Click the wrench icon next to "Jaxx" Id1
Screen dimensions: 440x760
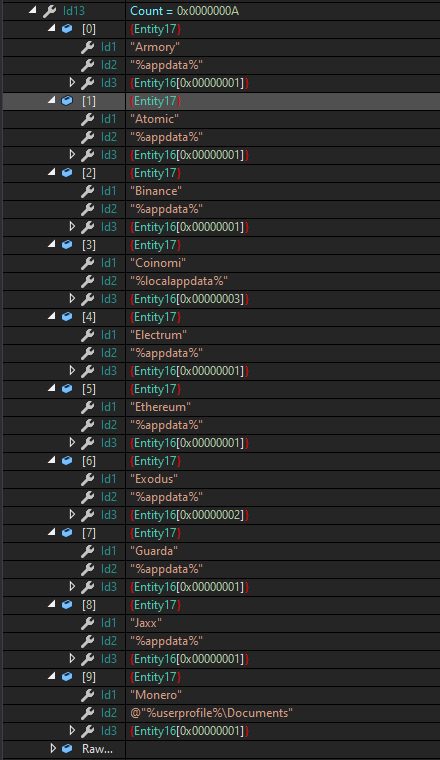pos(87,623)
